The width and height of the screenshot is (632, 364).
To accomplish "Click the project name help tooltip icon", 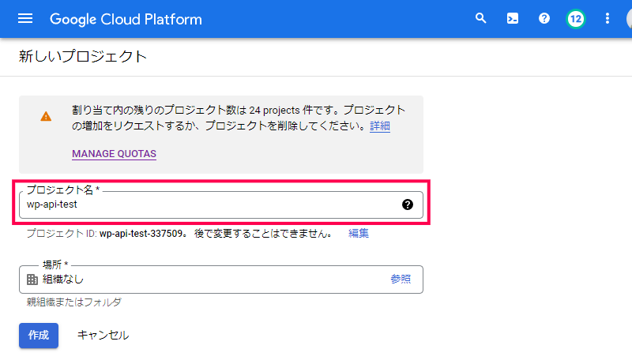I will click(408, 205).
